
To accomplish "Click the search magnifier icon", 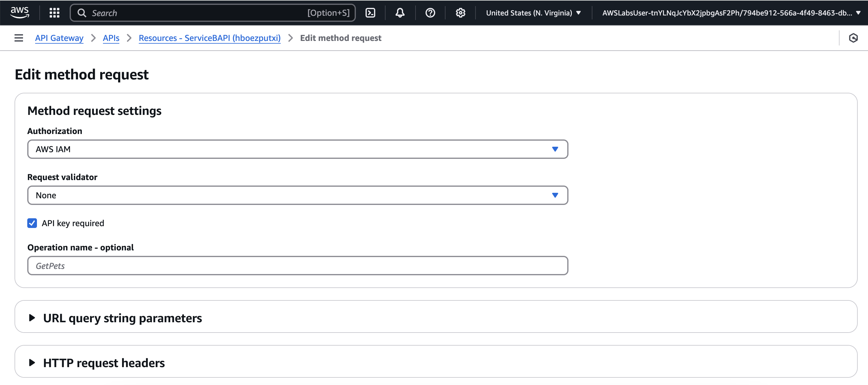I will tap(81, 13).
